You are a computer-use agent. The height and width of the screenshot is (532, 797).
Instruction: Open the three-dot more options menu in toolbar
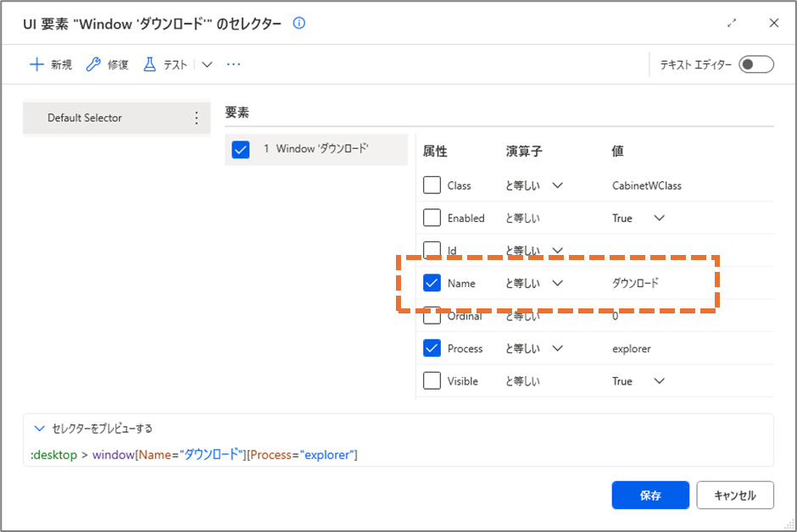click(x=233, y=64)
